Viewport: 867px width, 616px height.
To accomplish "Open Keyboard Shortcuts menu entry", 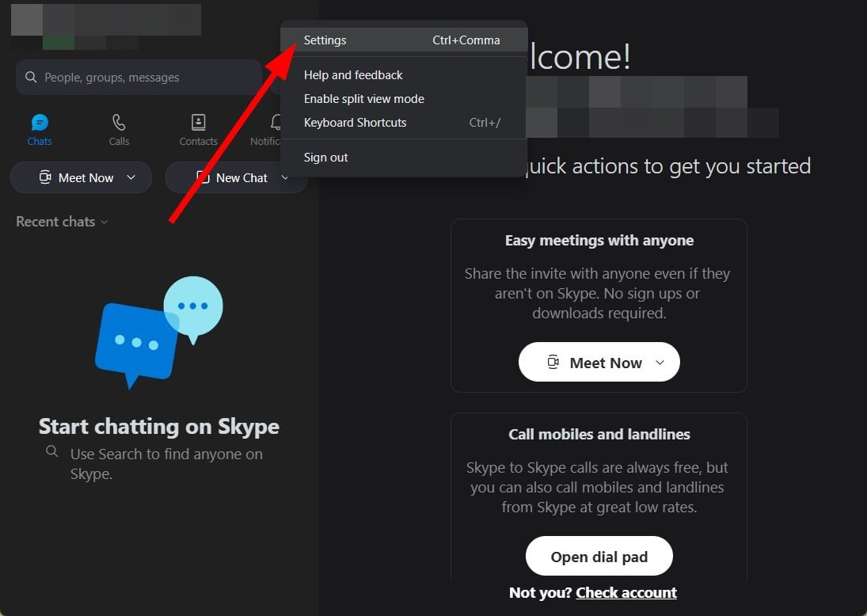I will coord(404,123).
